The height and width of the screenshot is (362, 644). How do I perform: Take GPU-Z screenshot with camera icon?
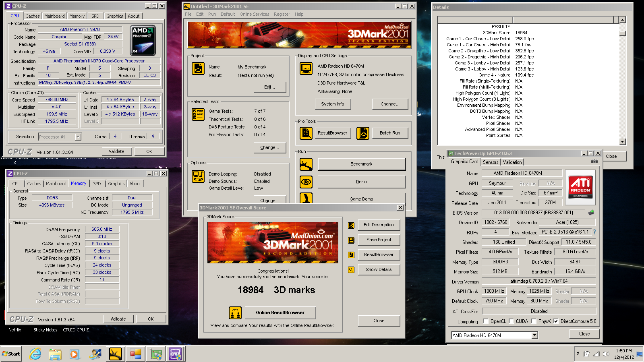click(594, 161)
